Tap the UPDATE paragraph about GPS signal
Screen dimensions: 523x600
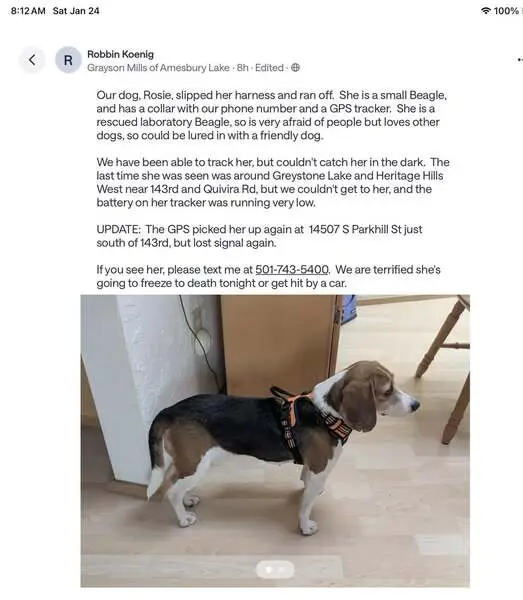[x=259, y=236]
